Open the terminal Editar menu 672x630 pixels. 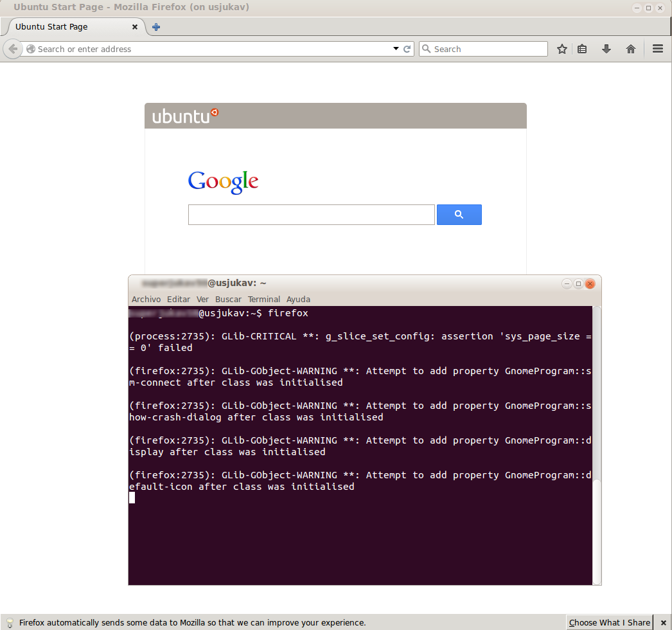tap(179, 299)
